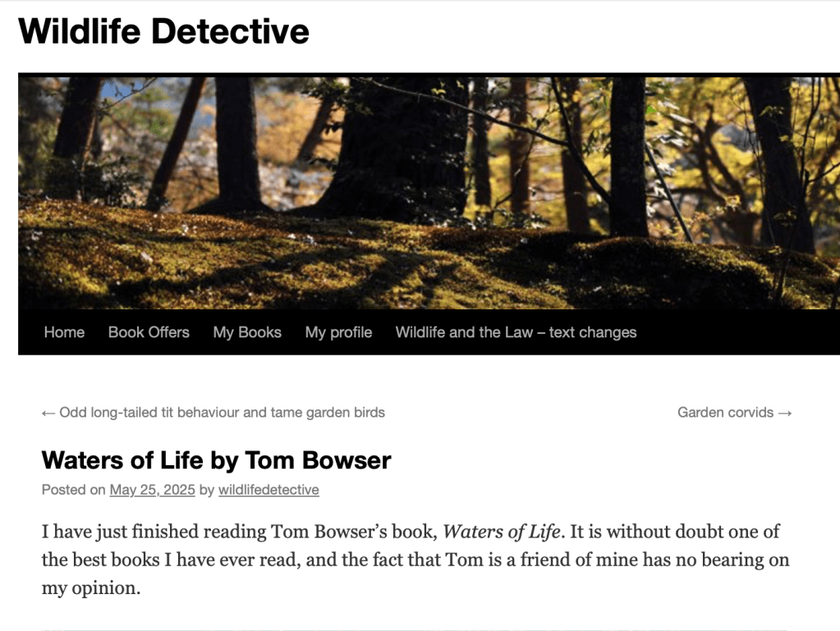Open the May 25, 2025 date link
Image resolution: width=840 pixels, height=631 pixels.
[x=152, y=490]
